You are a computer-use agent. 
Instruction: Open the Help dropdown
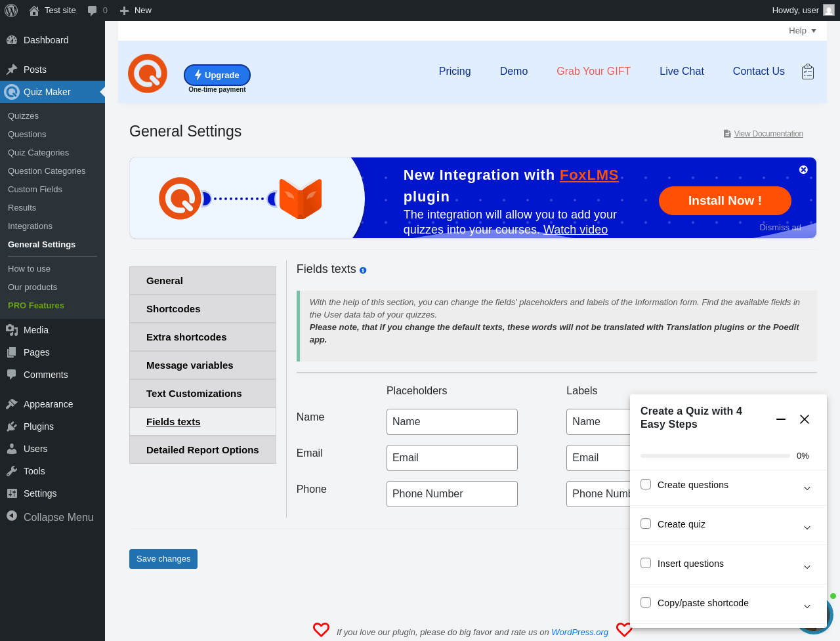pos(803,31)
